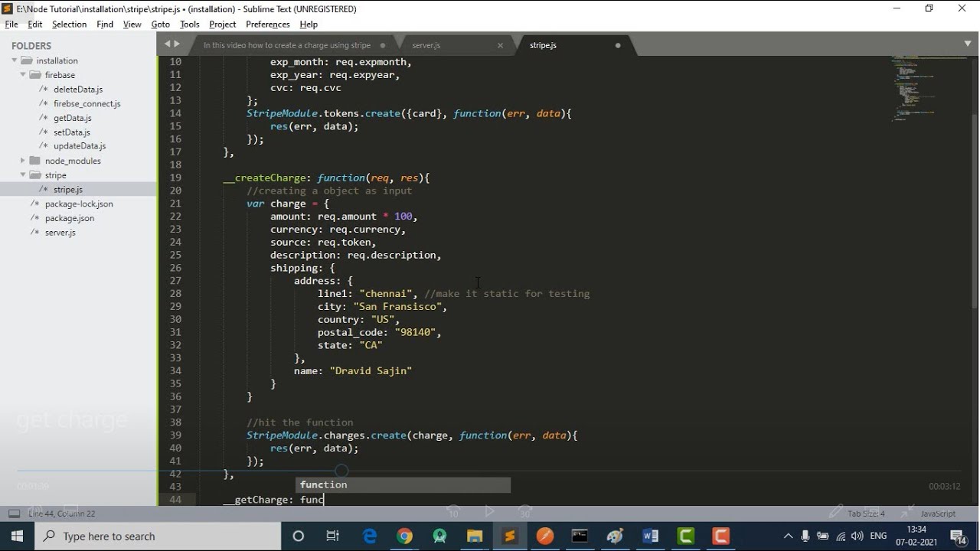Go to next tab with right arrow
The image size is (980, 551).
(x=178, y=44)
